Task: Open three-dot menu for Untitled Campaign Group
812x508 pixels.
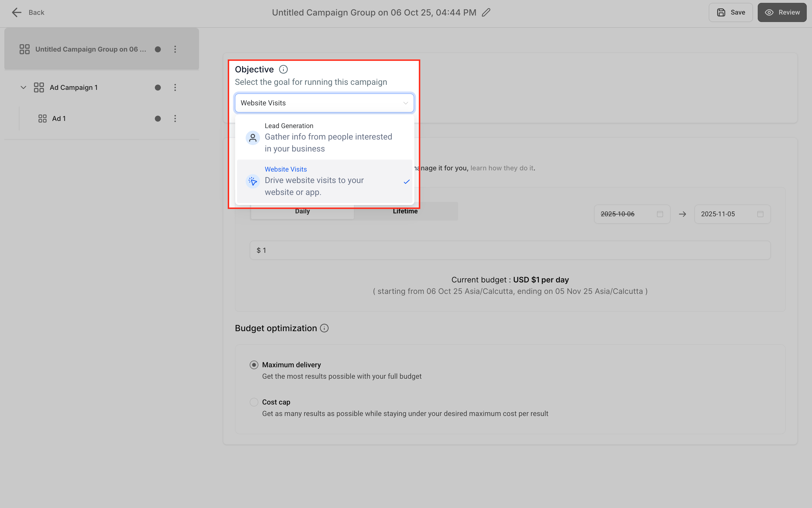Action: point(175,49)
